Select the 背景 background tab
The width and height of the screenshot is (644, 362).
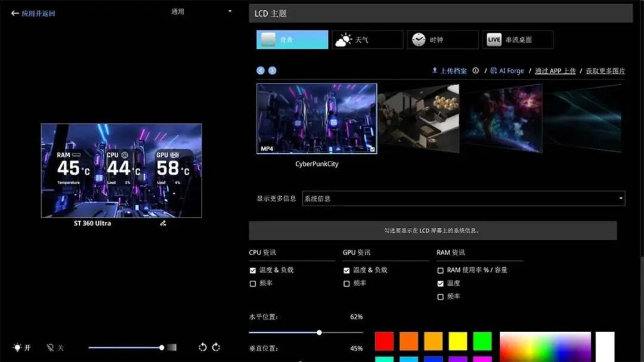[292, 39]
